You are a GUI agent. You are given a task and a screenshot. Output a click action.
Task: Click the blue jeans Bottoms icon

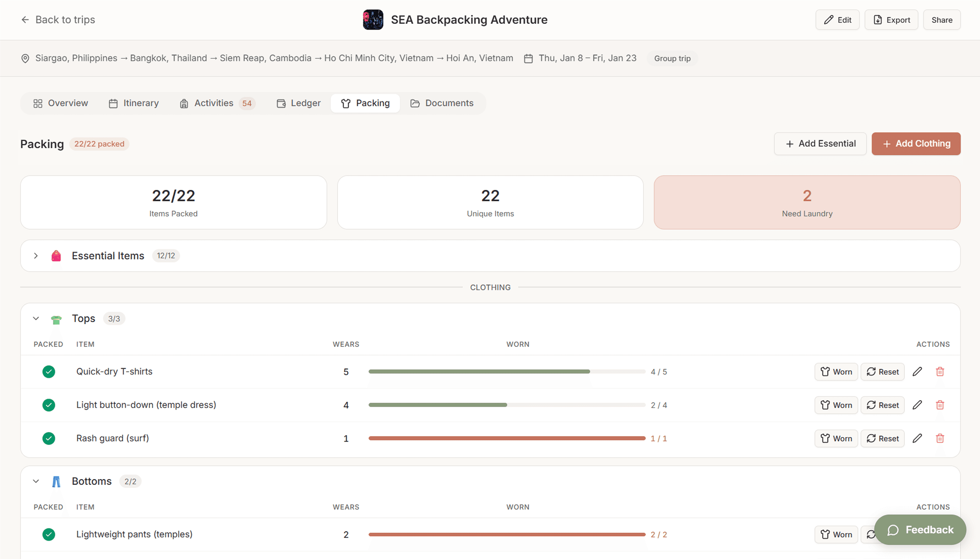click(x=56, y=481)
